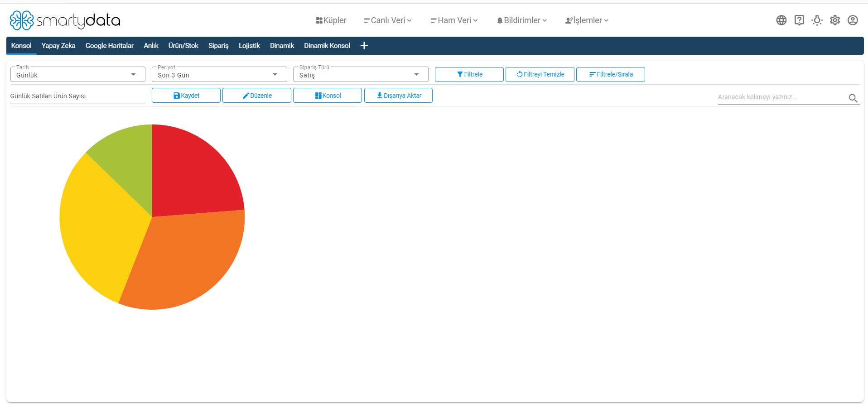Open the settings gear icon
Viewport: 868px width, 408px height.
tap(835, 20)
